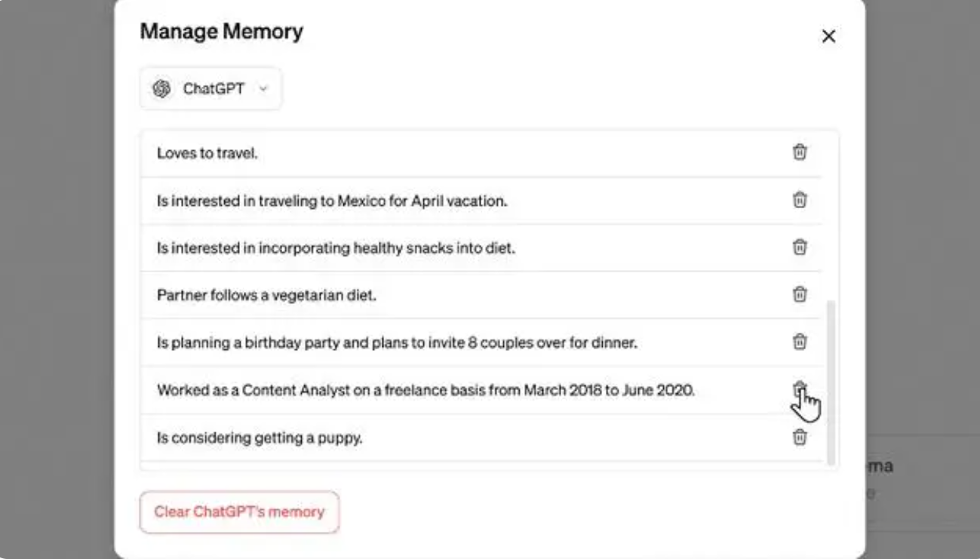Click the Manage Memory heading
This screenshot has height=559, width=980.
(222, 32)
